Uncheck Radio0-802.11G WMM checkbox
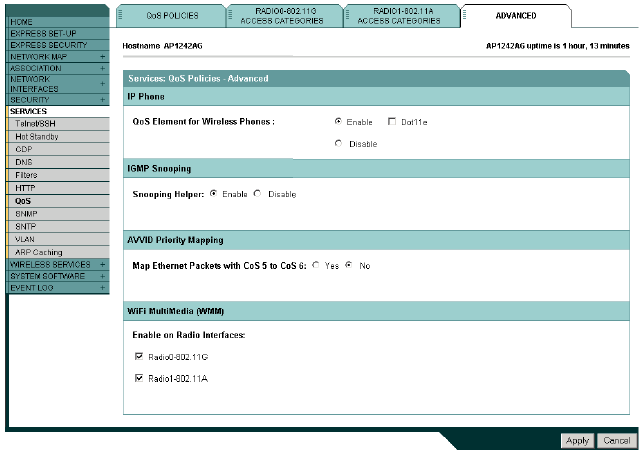Image resolution: width=642 pixels, height=458 pixels. (138, 356)
